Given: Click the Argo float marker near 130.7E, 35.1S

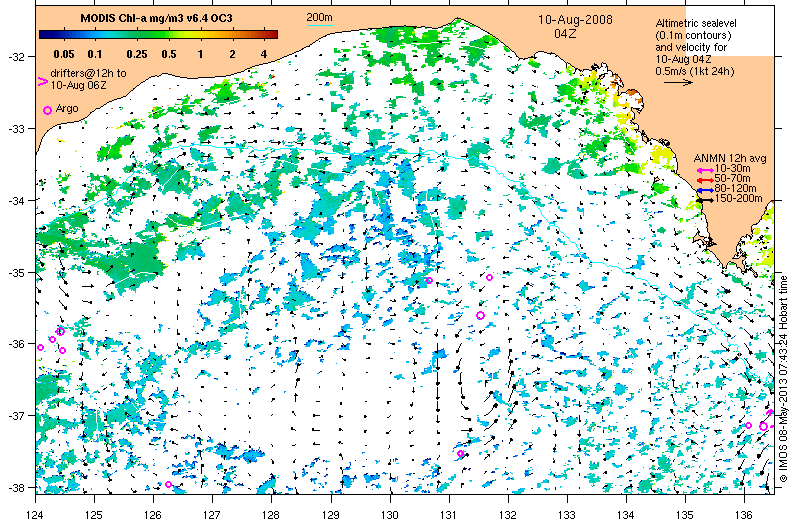Looking at the screenshot, I should click(x=429, y=280).
